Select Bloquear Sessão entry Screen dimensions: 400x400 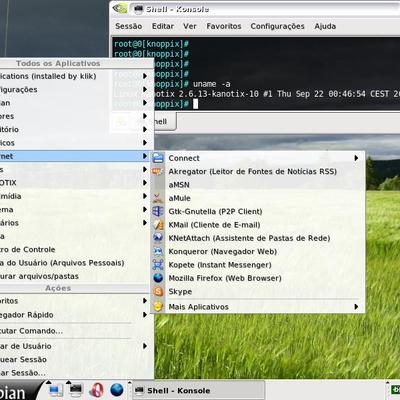[76, 359]
